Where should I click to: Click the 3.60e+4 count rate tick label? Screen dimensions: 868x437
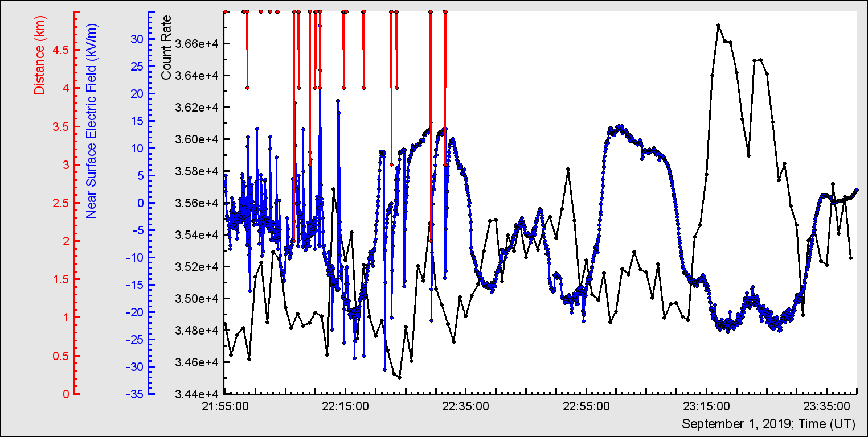click(196, 139)
